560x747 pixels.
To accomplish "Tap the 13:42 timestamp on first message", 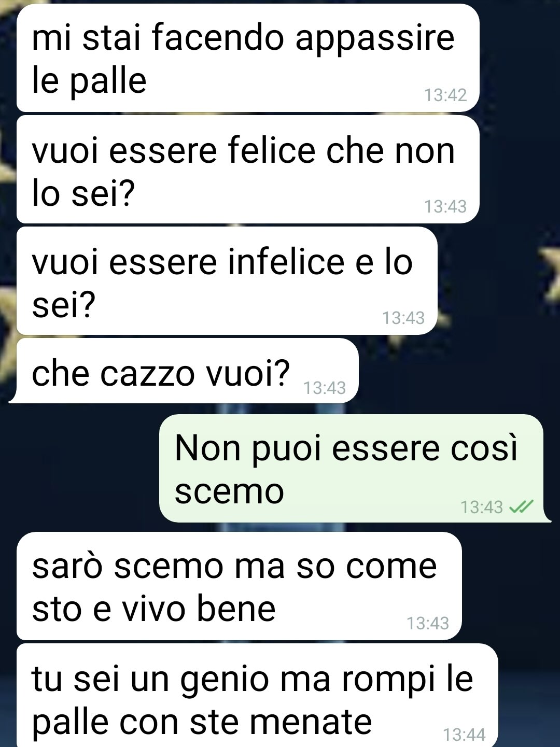I will click(x=445, y=95).
